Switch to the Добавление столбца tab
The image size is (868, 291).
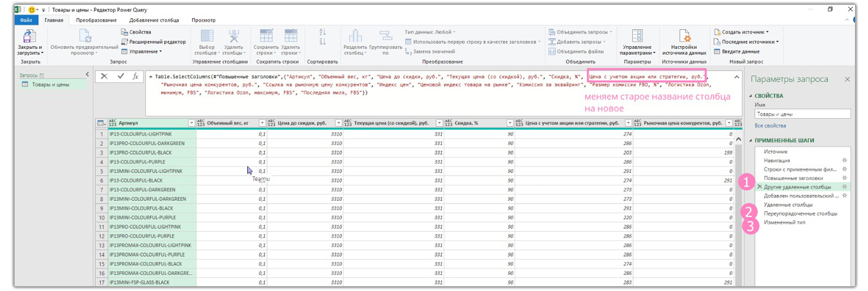point(154,20)
